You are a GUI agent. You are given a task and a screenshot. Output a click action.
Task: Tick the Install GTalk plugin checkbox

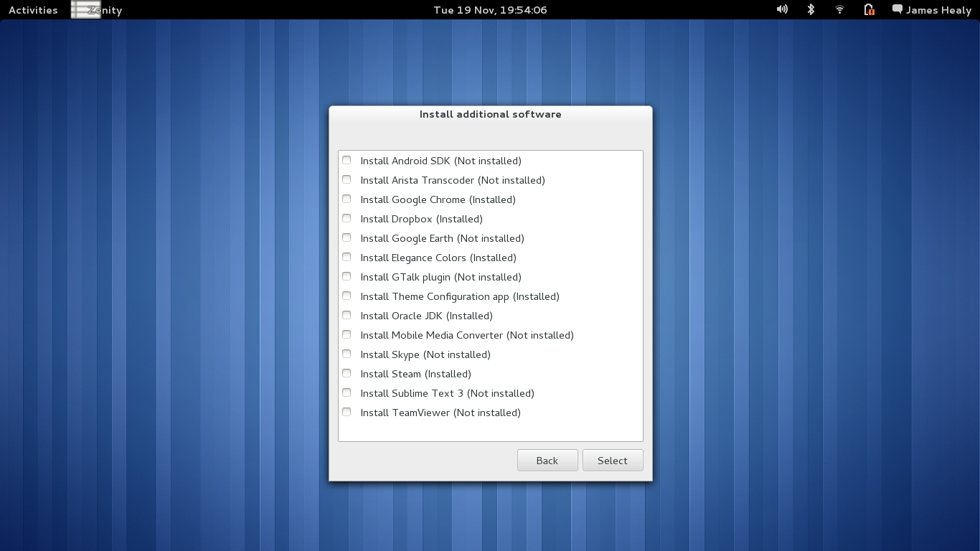point(347,276)
